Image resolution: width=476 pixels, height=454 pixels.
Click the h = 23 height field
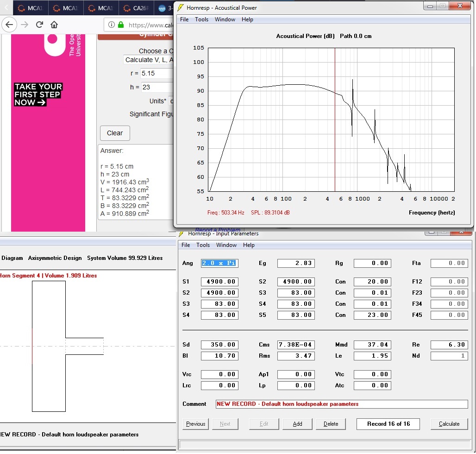pyautogui.click(x=157, y=87)
